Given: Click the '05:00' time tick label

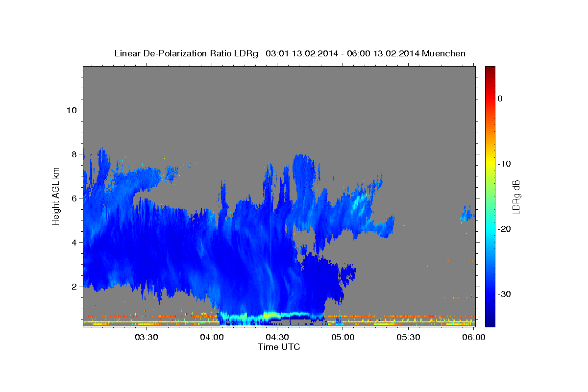Looking at the screenshot, I should [343, 338].
